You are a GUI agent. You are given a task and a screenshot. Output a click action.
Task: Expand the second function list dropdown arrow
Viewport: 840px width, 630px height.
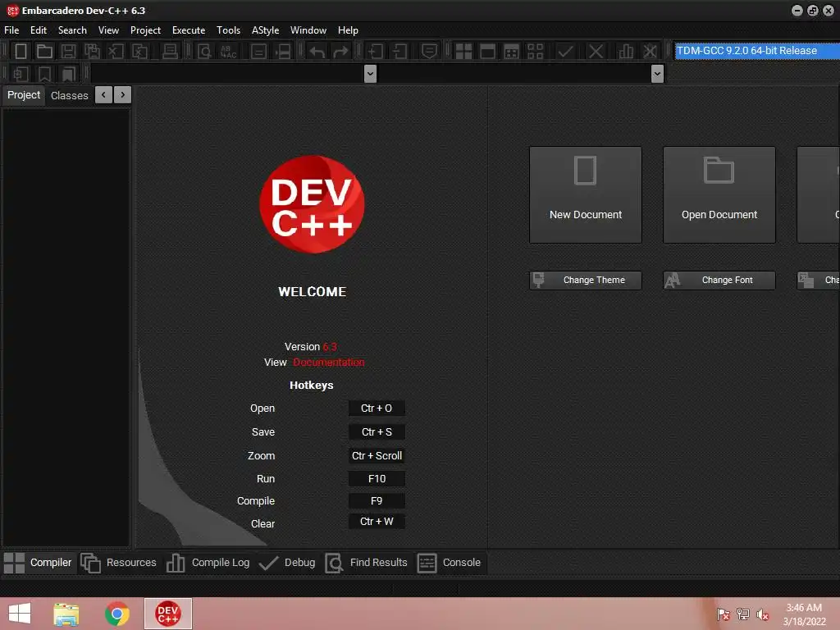pyautogui.click(x=657, y=73)
